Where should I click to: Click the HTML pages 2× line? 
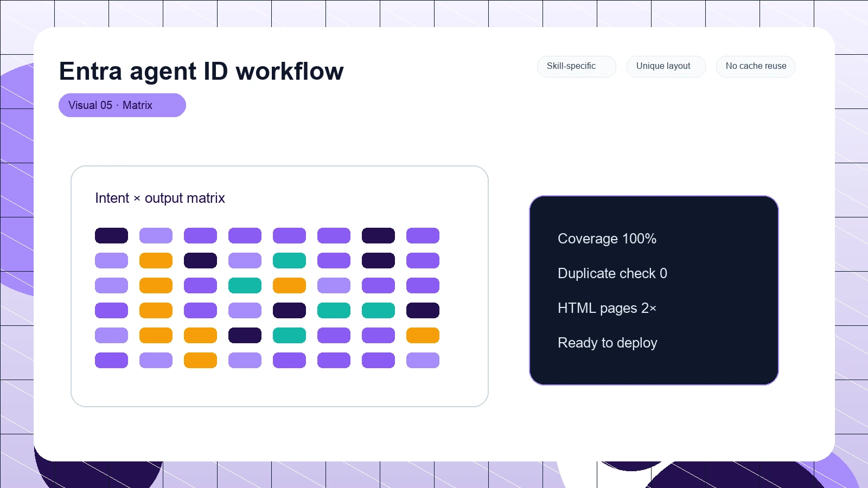(x=607, y=308)
